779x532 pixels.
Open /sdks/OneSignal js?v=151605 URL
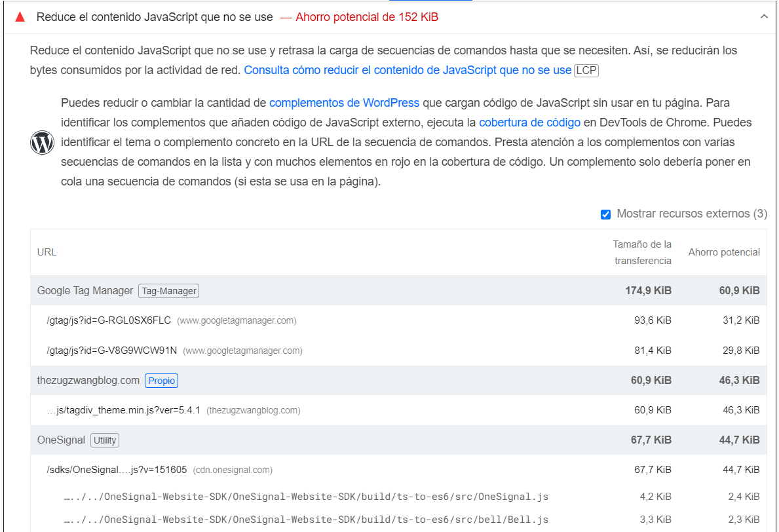coord(117,470)
